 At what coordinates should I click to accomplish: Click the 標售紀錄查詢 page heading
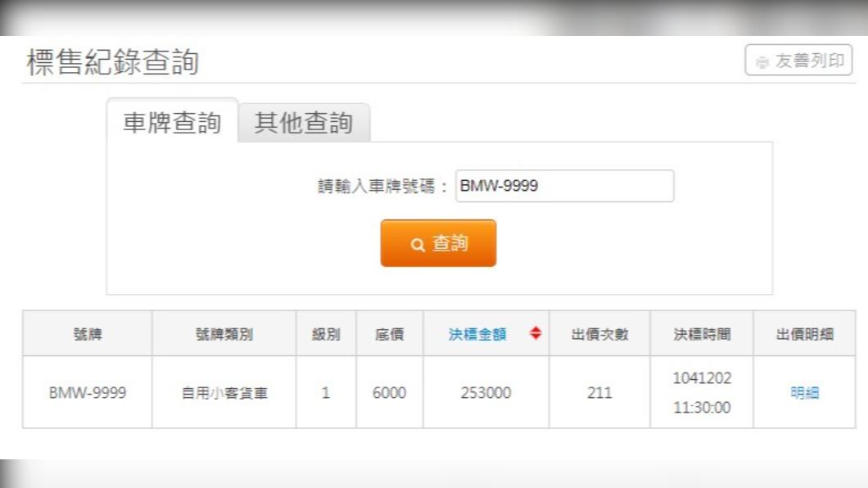coord(113,61)
